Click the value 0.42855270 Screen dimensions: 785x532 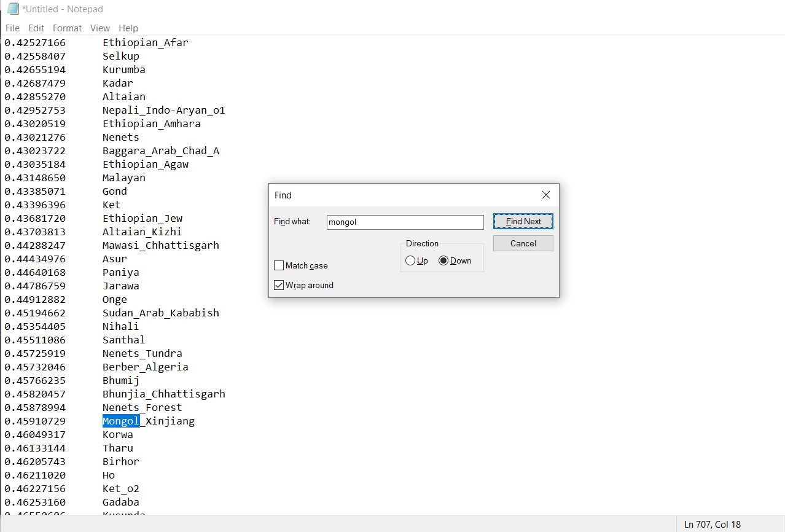click(35, 97)
